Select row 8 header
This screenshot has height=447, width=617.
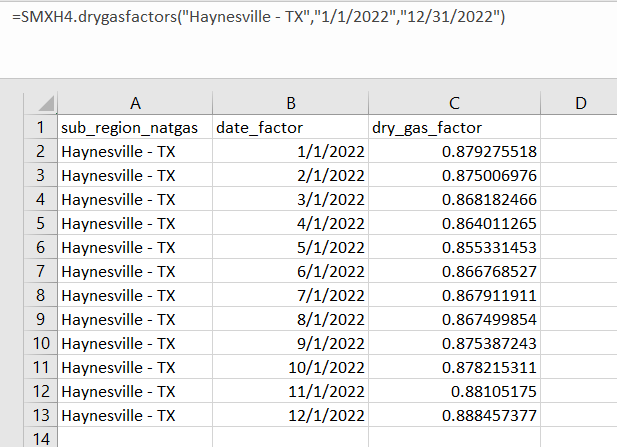pos(41,295)
